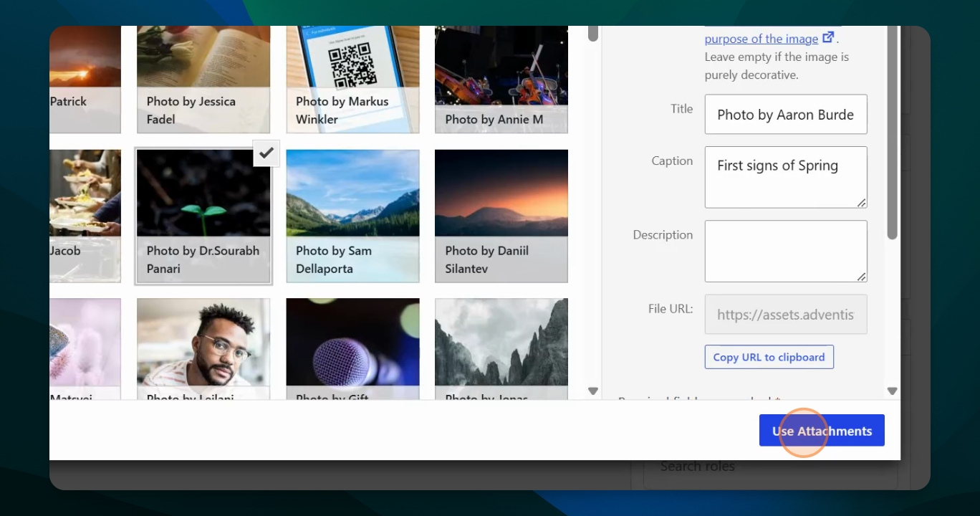Click the Caption box 'First signs of Spring'

(786, 177)
